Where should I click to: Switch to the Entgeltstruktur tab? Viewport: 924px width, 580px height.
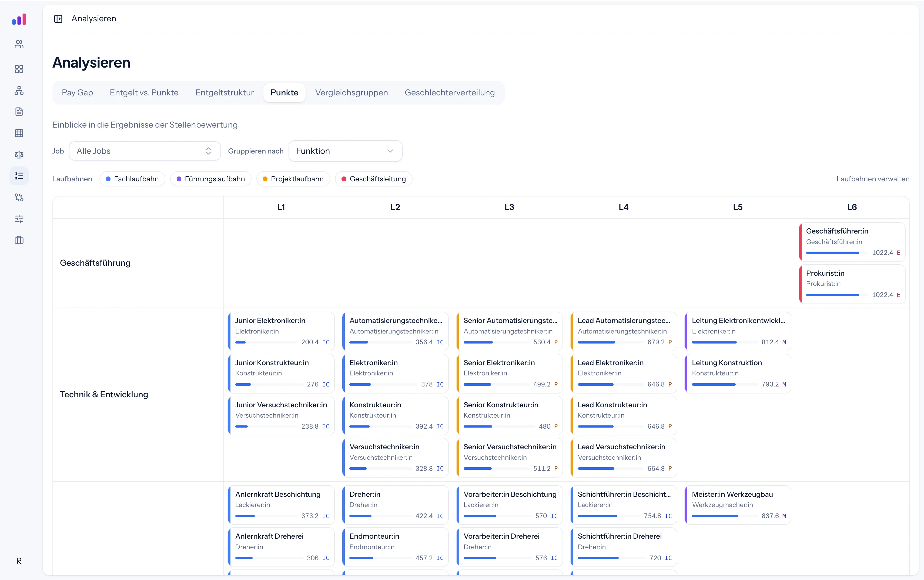(224, 93)
